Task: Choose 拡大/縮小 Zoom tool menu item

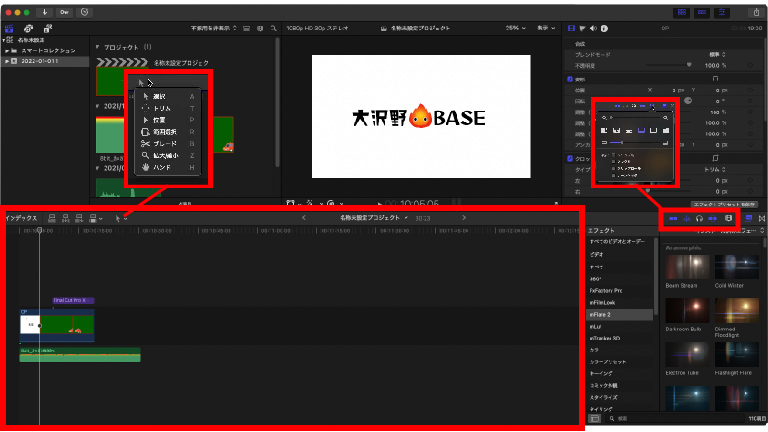Action: (x=168, y=155)
